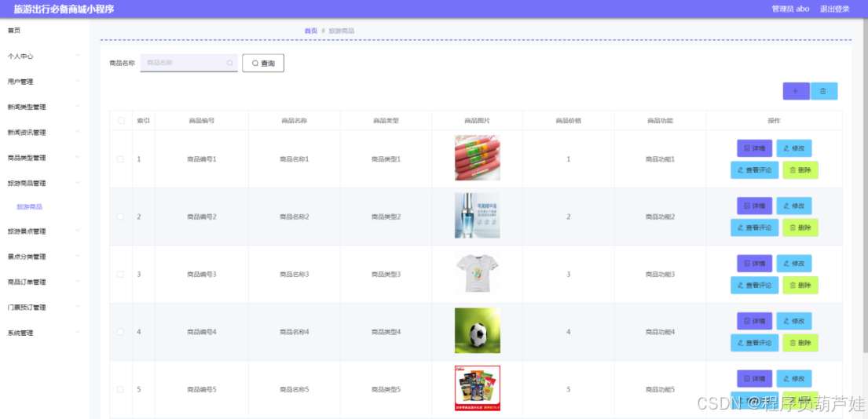The width and height of the screenshot is (868, 419).
Task: Open 查看评论 for 商品编号3 row
Action: tap(755, 286)
